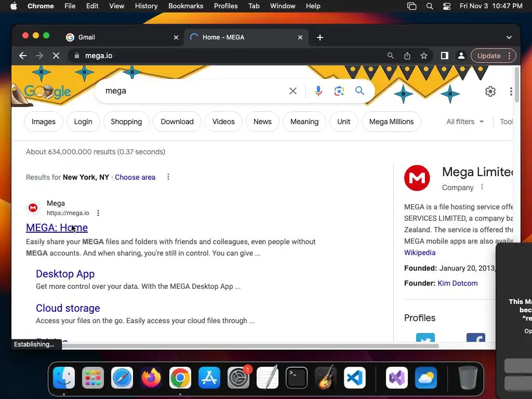Screen dimensions: 532x399
Task: Go back using the browser back arrow
Action: (23, 56)
